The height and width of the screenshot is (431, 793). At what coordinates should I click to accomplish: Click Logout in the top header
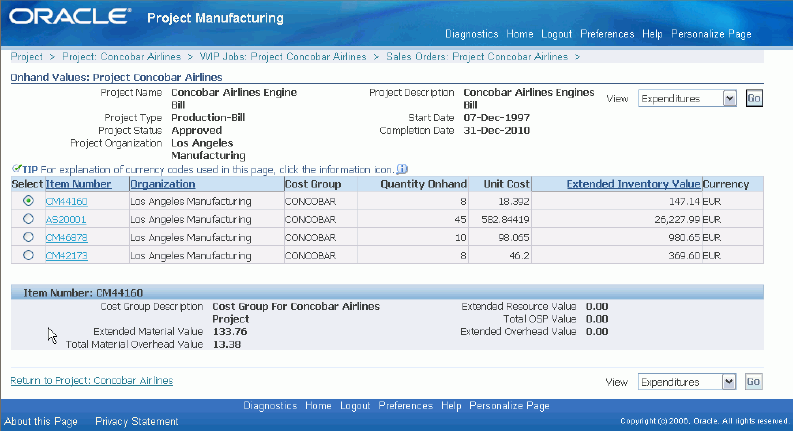click(556, 34)
